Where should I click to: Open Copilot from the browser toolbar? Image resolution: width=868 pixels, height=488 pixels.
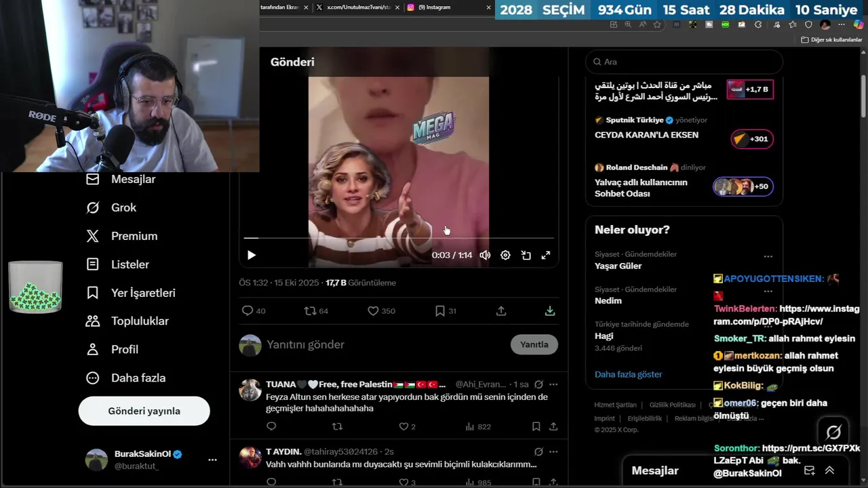tap(859, 24)
